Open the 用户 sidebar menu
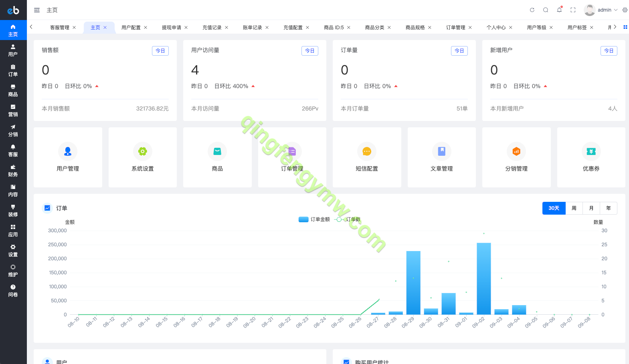 click(13, 50)
